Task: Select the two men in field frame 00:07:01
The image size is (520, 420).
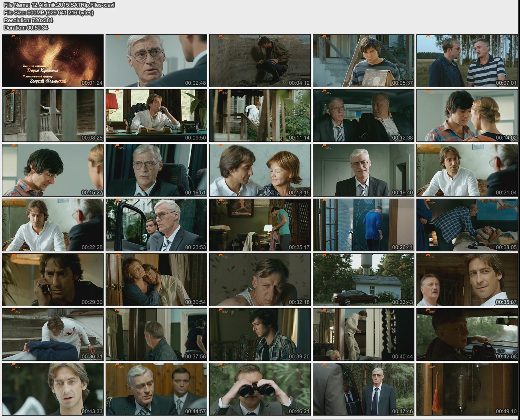Action: pos(467,61)
